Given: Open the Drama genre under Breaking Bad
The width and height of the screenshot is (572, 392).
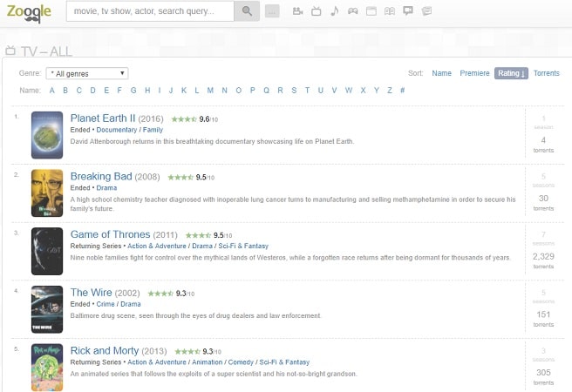Looking at the screenshot, I should (106, 187).
